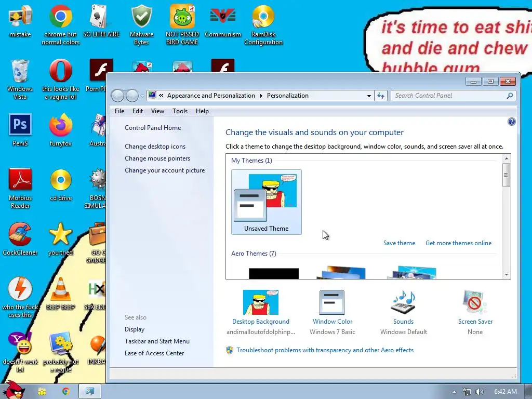Viewport: 532px width, 399px height.
Task: Click 'Taskbar and Start Menu' link
Action: [x=157, y=341]
